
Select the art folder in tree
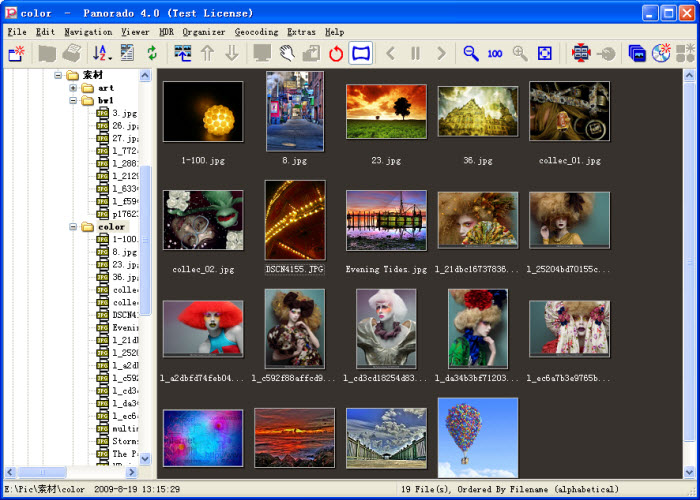(106, 88)
